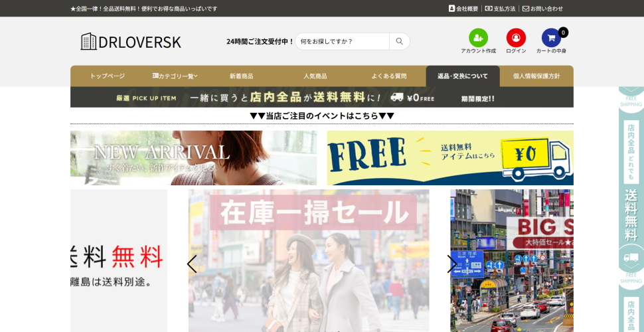Open お問い合わせ contact envelope link
The height and width of the screenshot is (332, 644).
tap(542, 9)
